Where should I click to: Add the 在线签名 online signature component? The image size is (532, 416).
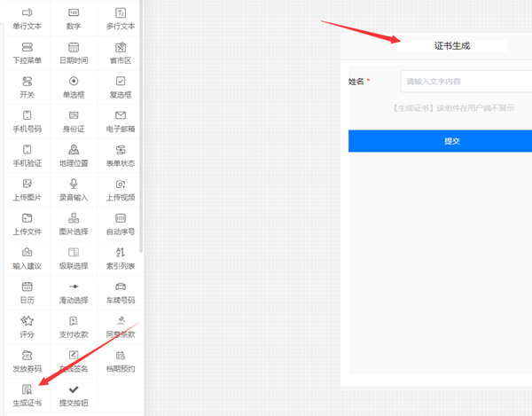74,362
